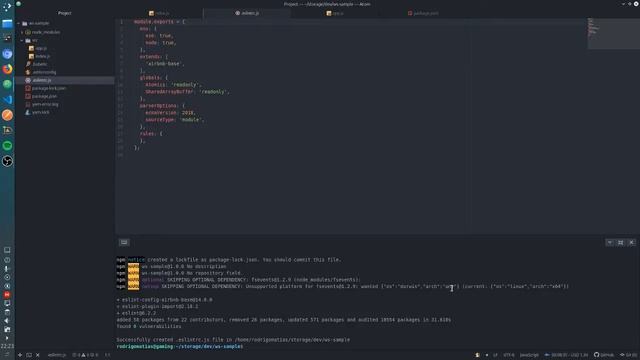Image resolution: width=640 pixels, height=360 pixels.
Task: Hide the terminal panel with down-arrow icon
Action: click(x=609, y=242)
